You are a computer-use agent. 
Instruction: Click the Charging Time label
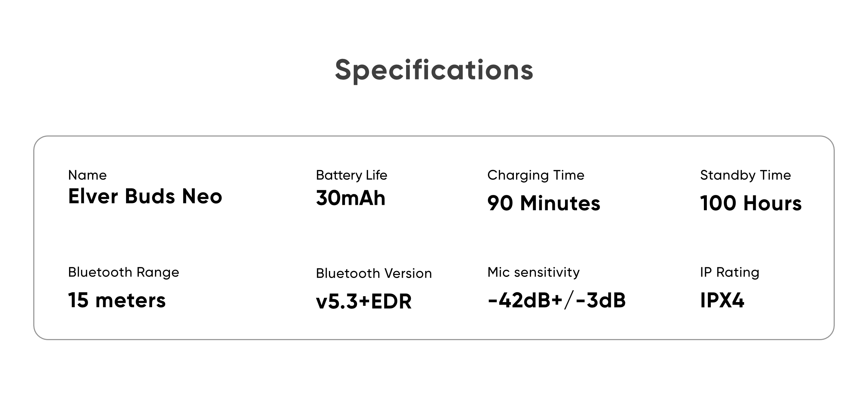[x=535, y=175]
